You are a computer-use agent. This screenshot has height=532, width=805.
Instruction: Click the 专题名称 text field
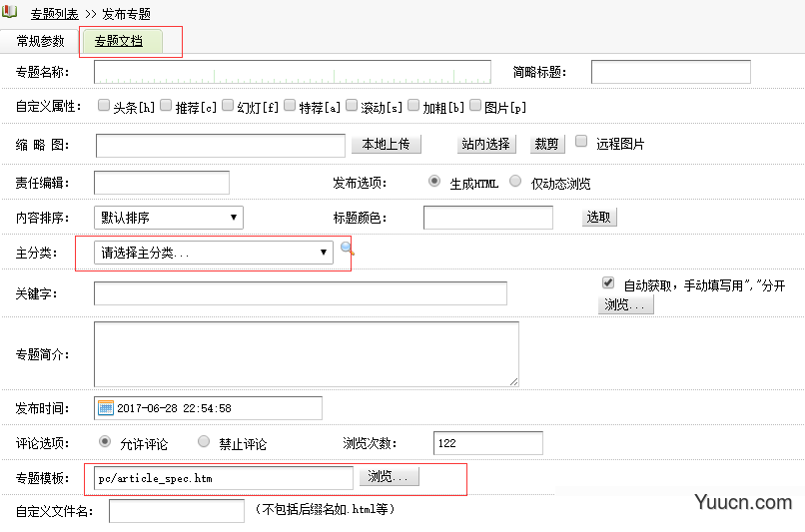coord(293,72)
